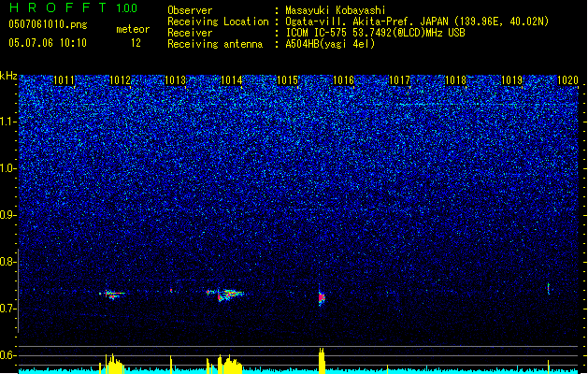
Task: Click the 0.6 kHz axis tick label
Action: coord(8,355)
